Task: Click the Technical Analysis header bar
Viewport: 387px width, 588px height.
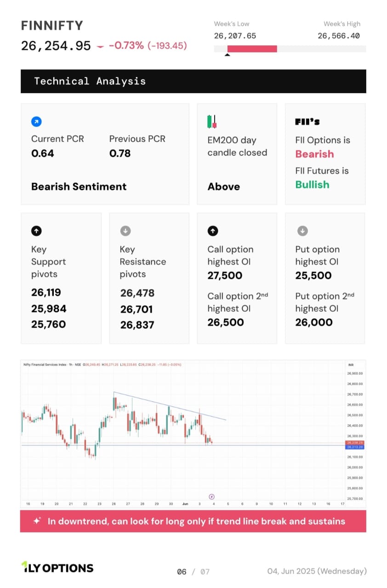Action: click(x=193, y=81)
